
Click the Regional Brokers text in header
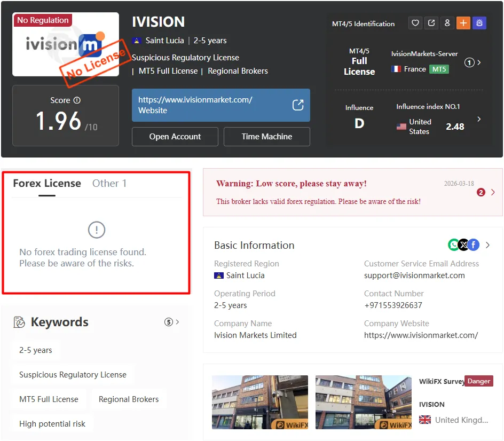tap(238, 71)
